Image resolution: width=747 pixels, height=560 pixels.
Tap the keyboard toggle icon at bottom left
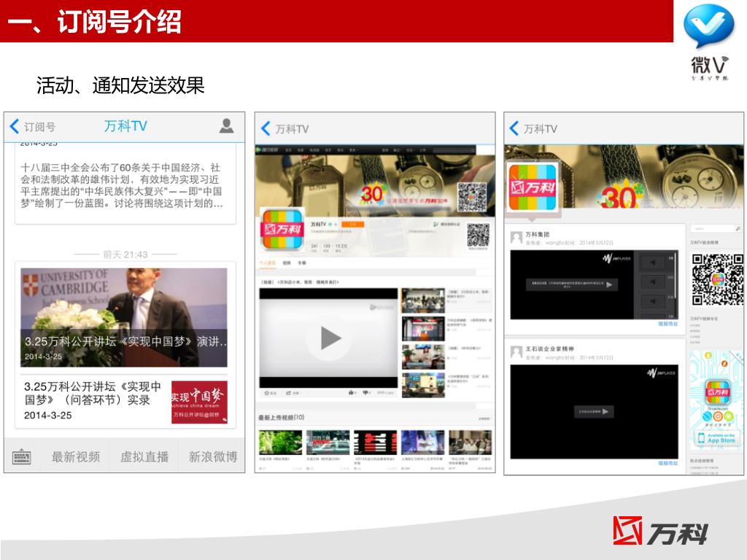(21, 457)
